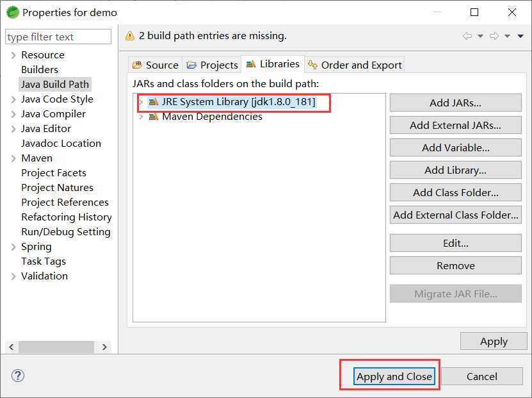Expand the JRE System Library entry
Screen dimensions: 532x398
(141, 101)
